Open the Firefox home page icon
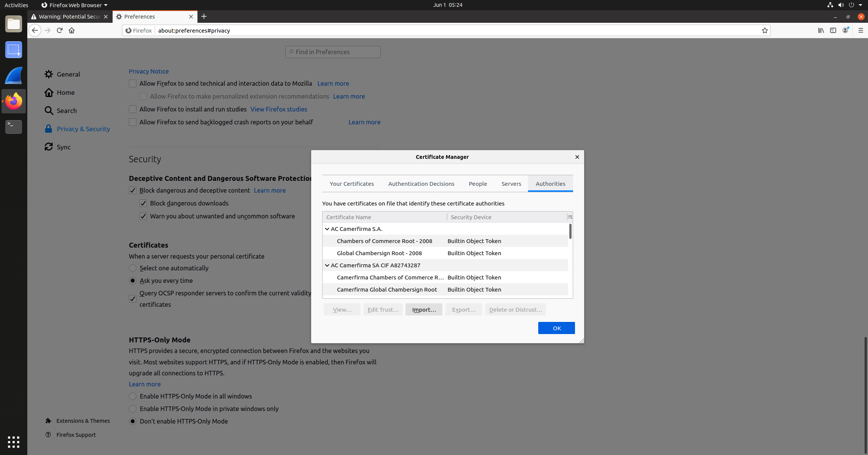Viewport: 868px width, 455px height. (x=72, y=30)
